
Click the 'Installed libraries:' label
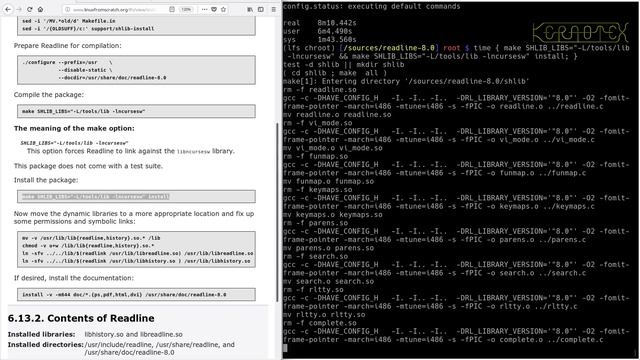coord(42,334)
